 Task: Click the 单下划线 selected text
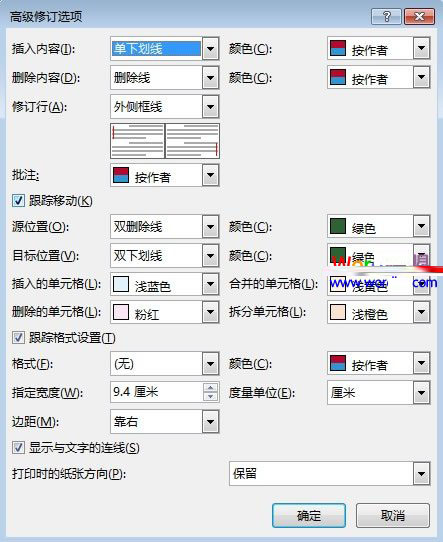[x=138, y=49]
